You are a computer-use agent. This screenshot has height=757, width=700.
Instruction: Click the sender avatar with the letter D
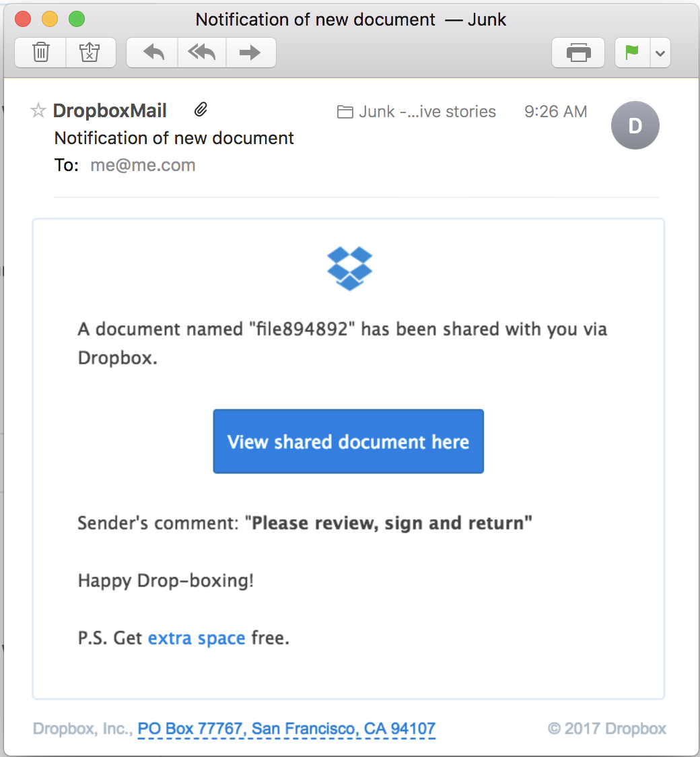click(635, 125)
